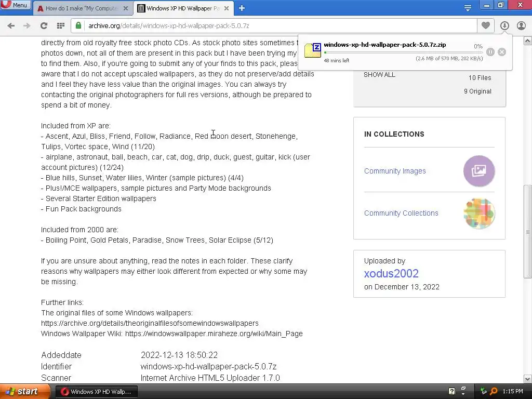
Task: Pause the wallpaper pack download
Action: pos(490,52)
